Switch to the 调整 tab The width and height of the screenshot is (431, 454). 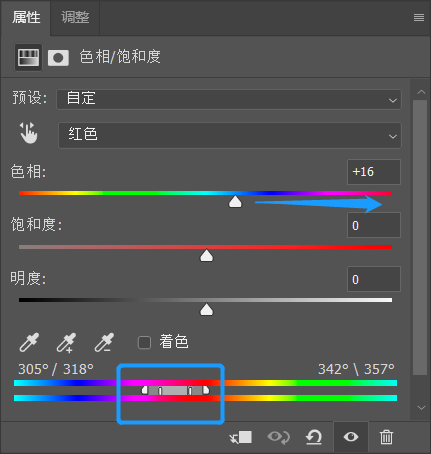[75, 17]
